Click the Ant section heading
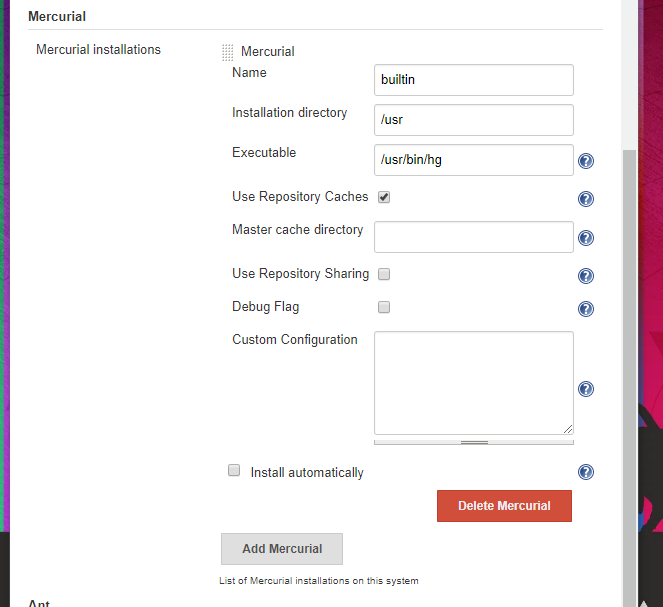Image resolution: width=663 pixels, height=607 pixels. coord(39,603)
